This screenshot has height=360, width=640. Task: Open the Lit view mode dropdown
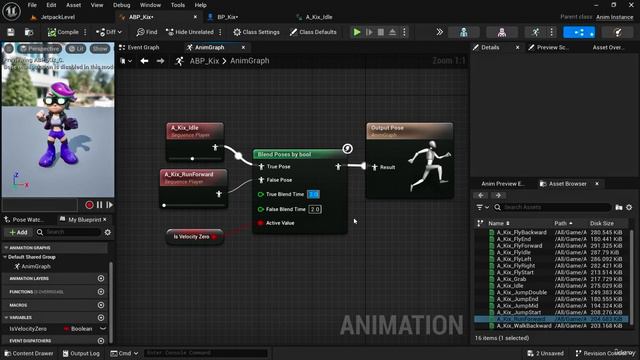pyautogui.click(x=75, y=49)
